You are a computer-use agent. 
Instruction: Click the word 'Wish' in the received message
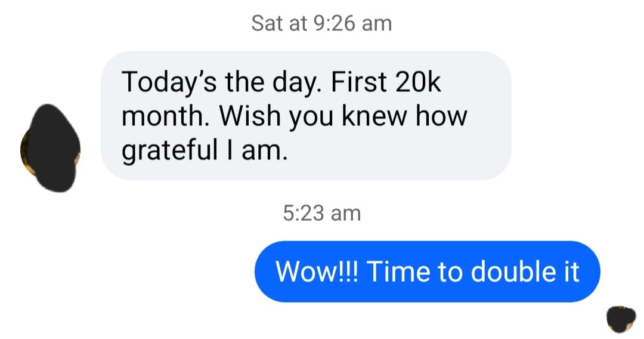coord(250,115)
